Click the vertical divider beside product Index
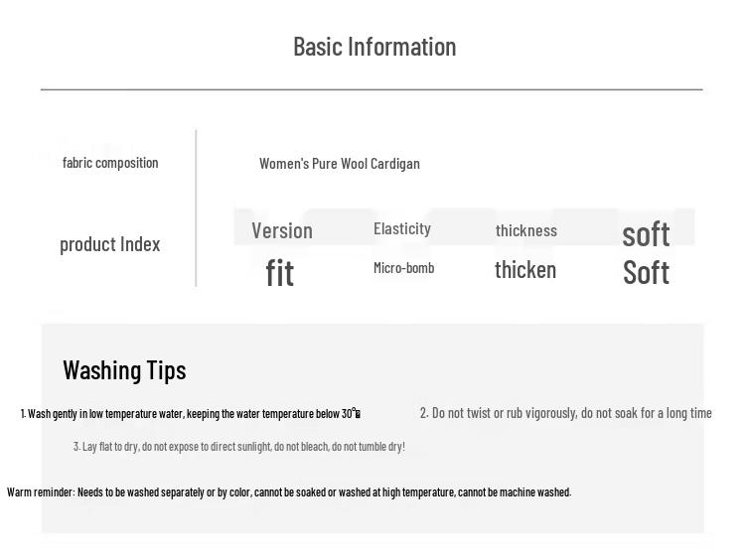Viewport: 747px width, 560px height. pos(196,209)
